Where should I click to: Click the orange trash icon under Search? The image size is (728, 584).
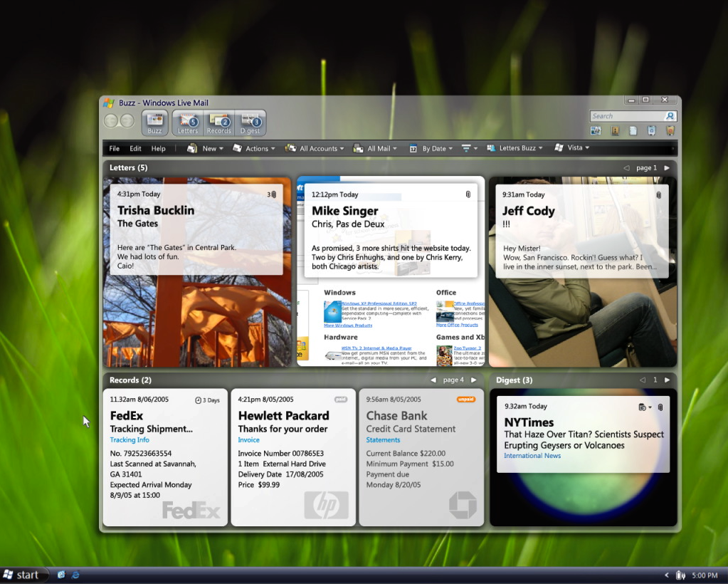click(670, 130)
